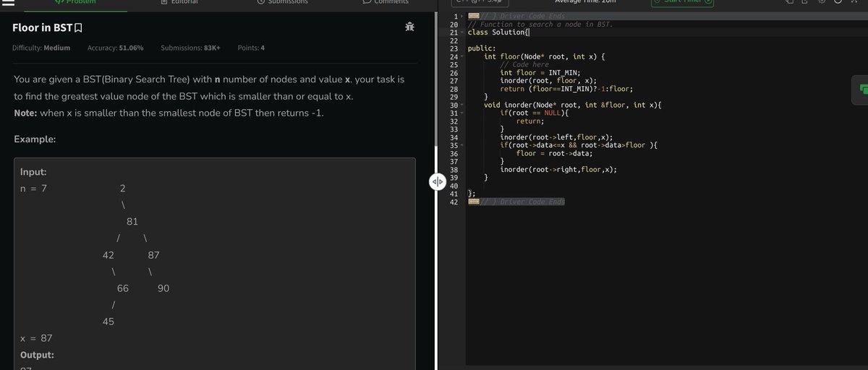Collapse the if block at line 35
Screen dimensions: 868x370
coord(461,145)
